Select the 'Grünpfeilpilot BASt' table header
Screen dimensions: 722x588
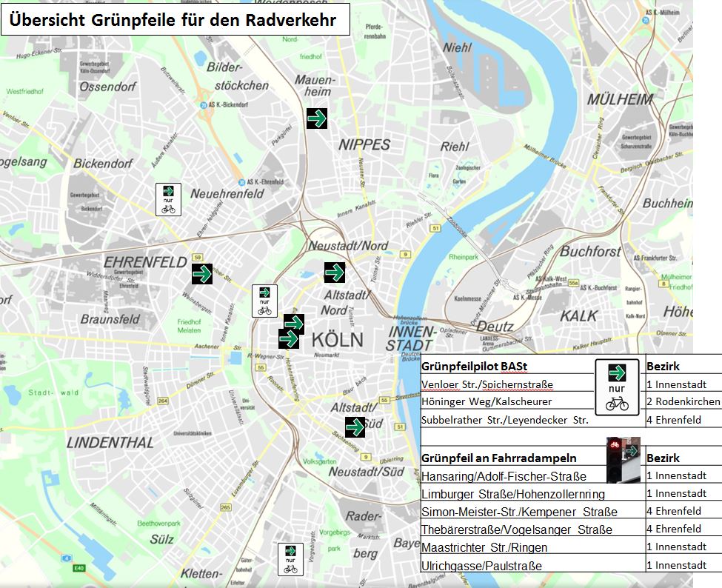[x=475, y=367]
